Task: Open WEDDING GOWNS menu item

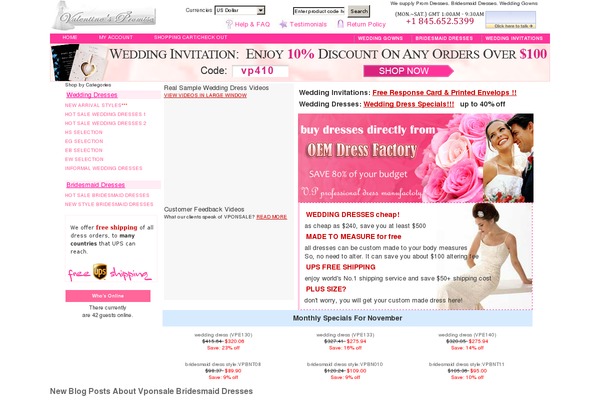Action: click(380, 38)
